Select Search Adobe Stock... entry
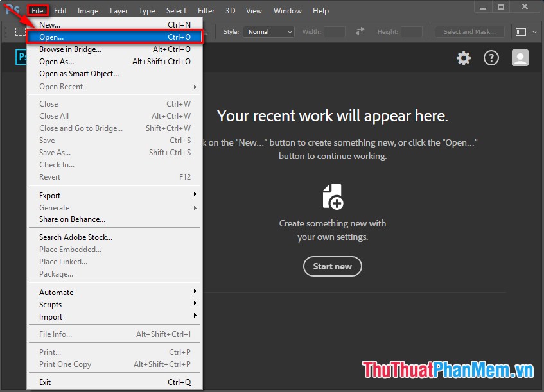This screenshot has width=544, height=392. coord(114,237)
